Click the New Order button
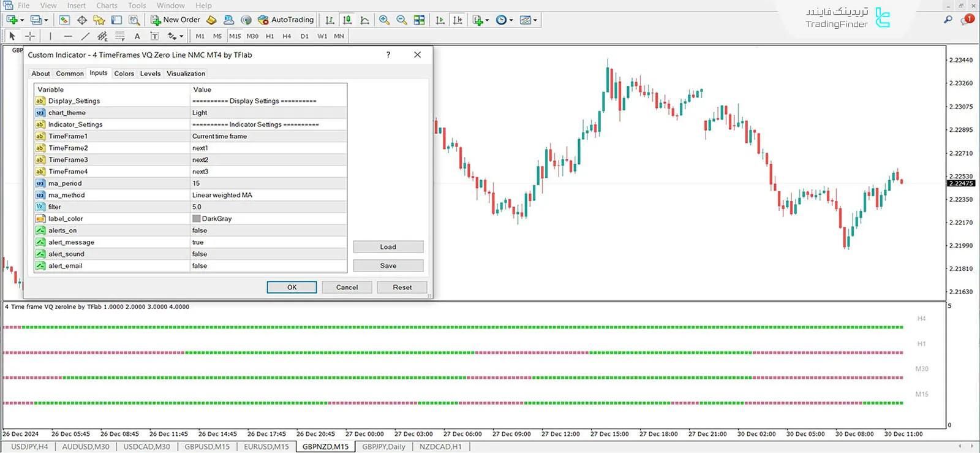Viewport: 980px width, 453px height. tap(176, 20)
